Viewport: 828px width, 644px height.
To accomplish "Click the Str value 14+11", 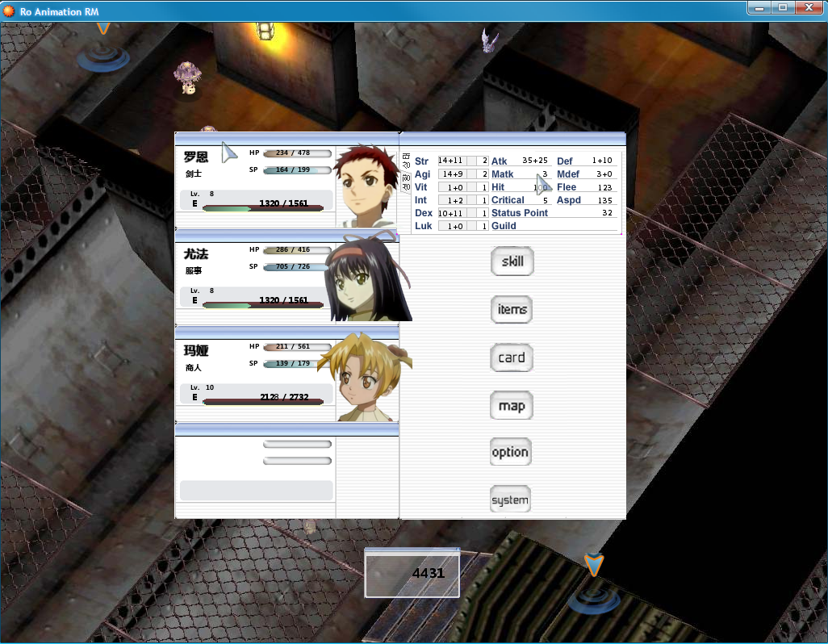I will (x=450, y=161).
